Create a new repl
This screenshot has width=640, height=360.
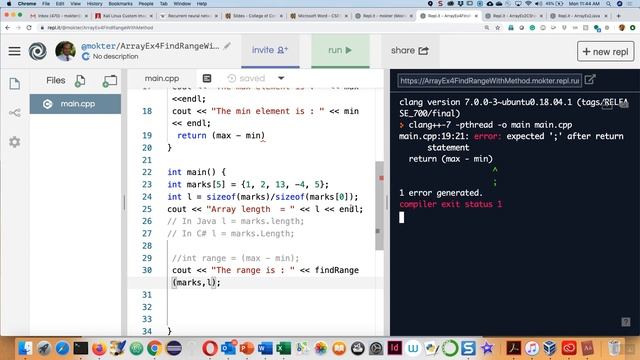coord(605,51)
